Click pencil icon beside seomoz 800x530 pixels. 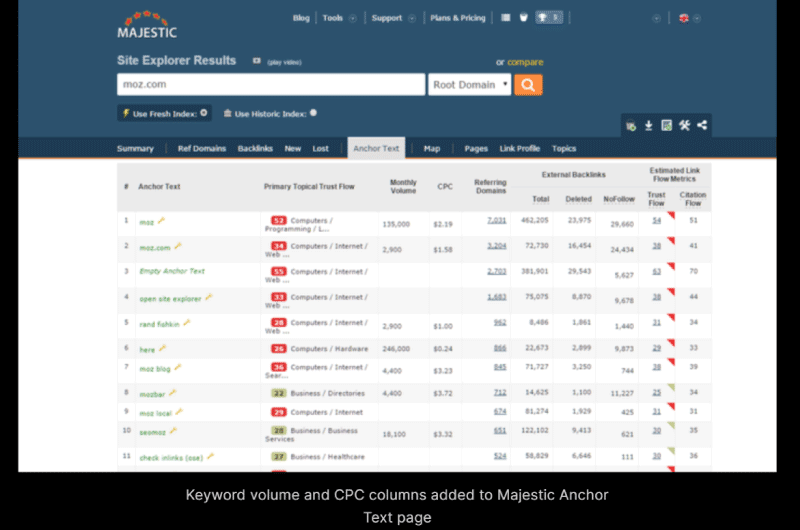point(173,431)
